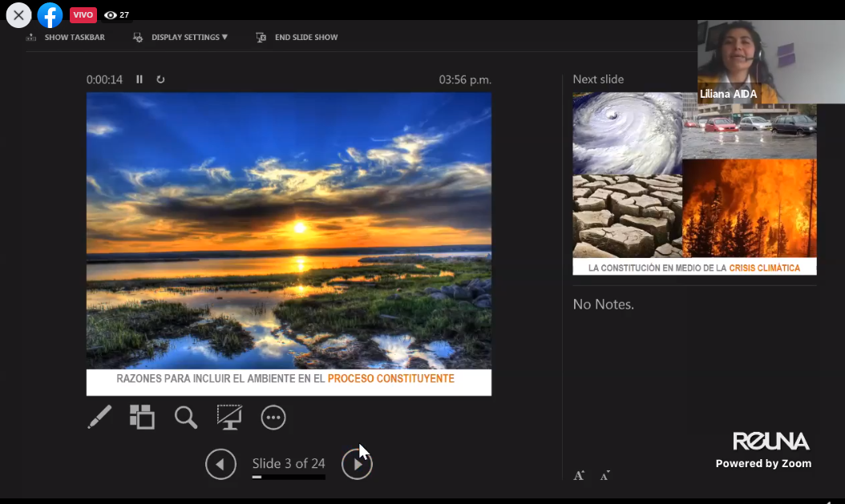Image resolution: width=845 pixels, height=504 pixels.
Task: Open the see all slides grid
Action: click(142, 417)
